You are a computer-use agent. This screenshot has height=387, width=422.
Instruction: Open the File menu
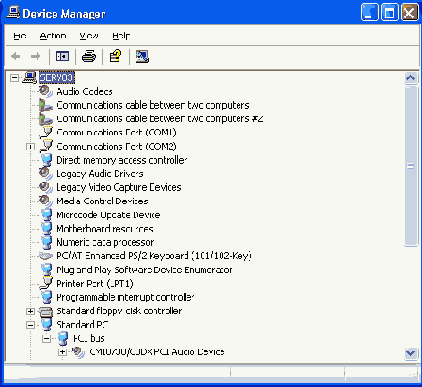[20, 36]
